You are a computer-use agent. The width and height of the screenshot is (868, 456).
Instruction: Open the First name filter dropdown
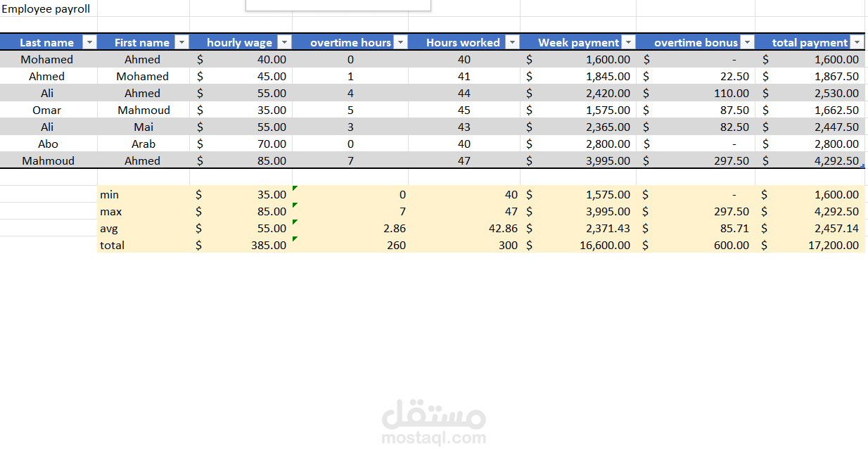pos(181,42)
